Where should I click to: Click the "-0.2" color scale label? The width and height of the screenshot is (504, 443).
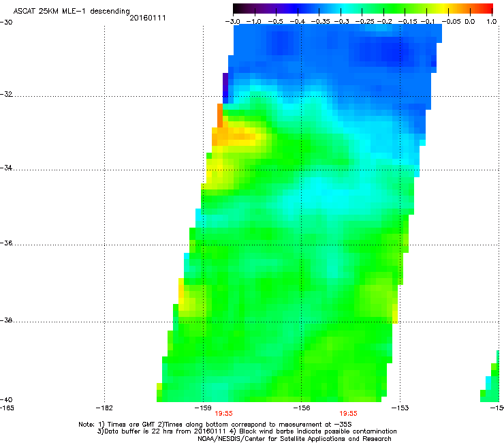(x=384, y=22)
